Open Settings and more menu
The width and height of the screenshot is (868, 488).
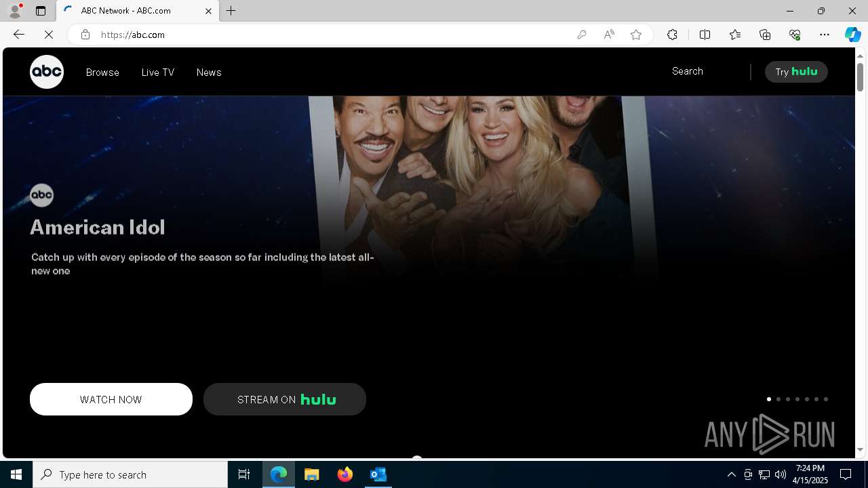[825, 35]
